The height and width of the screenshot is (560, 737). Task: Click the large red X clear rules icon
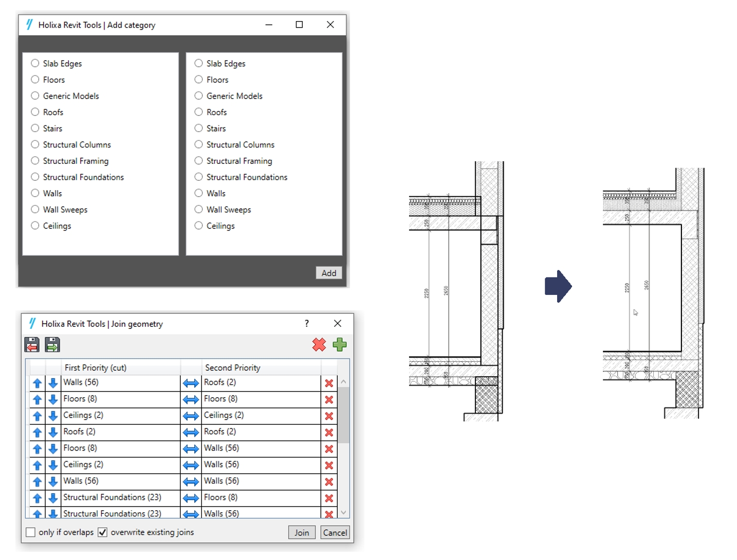coord(319,344)
